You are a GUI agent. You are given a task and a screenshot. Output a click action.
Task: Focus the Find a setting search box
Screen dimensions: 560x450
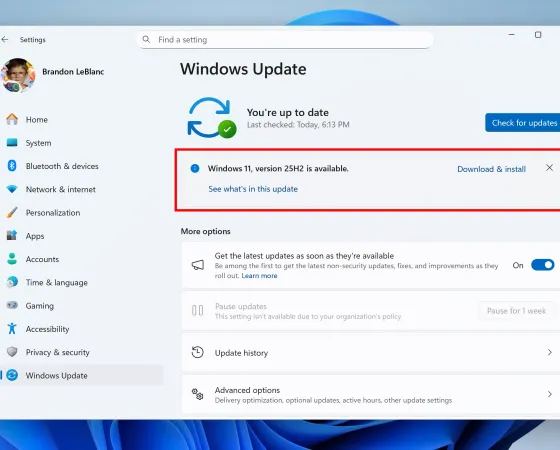[285, 40]
